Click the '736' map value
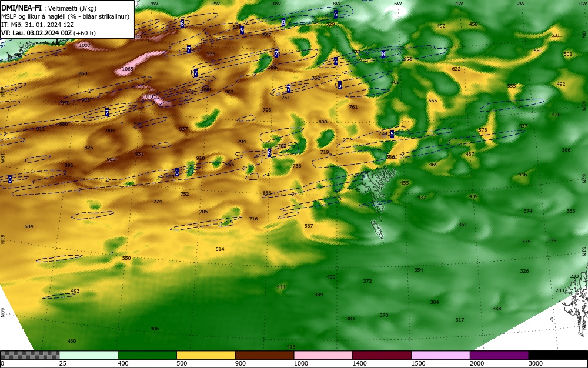The height and width of the screenshot is (368, 588). pyautogui.click(x=297, y=166)
